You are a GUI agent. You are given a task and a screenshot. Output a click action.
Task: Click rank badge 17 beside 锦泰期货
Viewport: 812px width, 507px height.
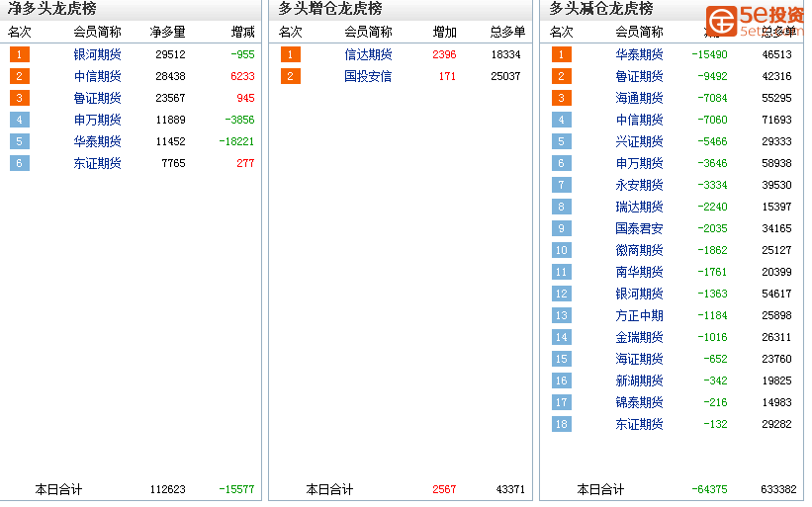562,402
